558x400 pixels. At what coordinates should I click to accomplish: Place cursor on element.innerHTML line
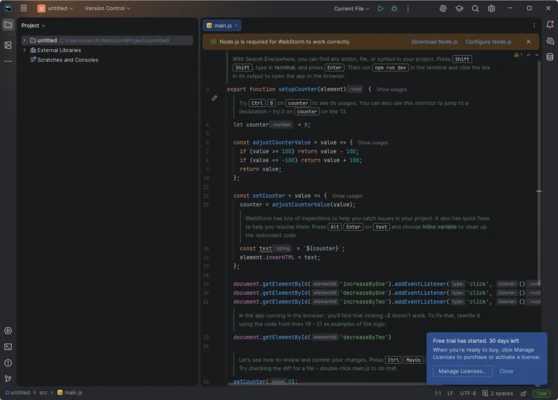pyautogui.click(x=280, y=257)
